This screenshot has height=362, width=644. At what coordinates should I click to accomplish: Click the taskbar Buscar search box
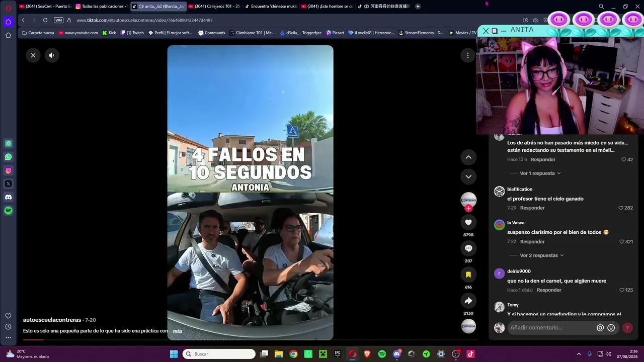(x=219, y=354)
